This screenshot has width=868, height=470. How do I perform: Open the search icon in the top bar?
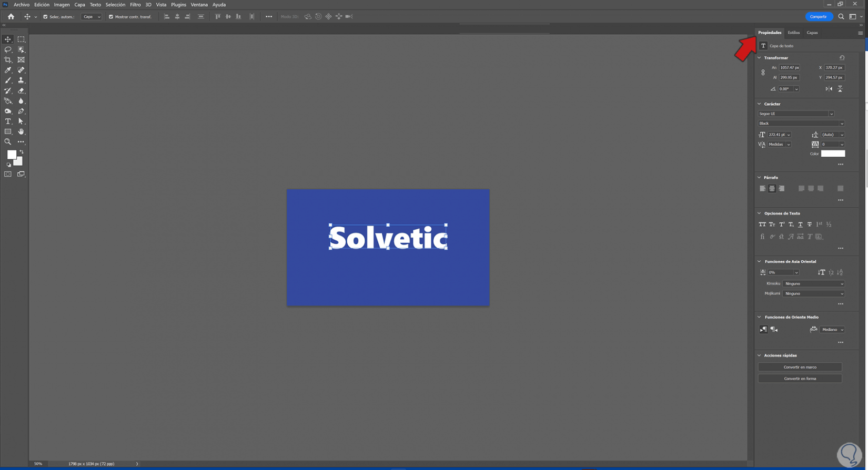click(x=841, y=17)
